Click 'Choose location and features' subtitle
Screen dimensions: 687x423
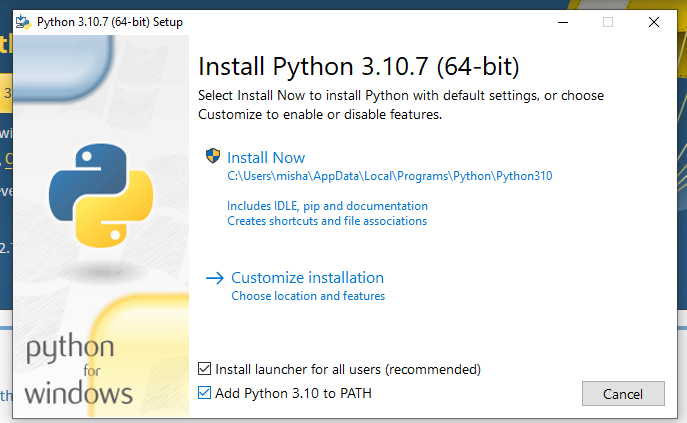(308, 296)
